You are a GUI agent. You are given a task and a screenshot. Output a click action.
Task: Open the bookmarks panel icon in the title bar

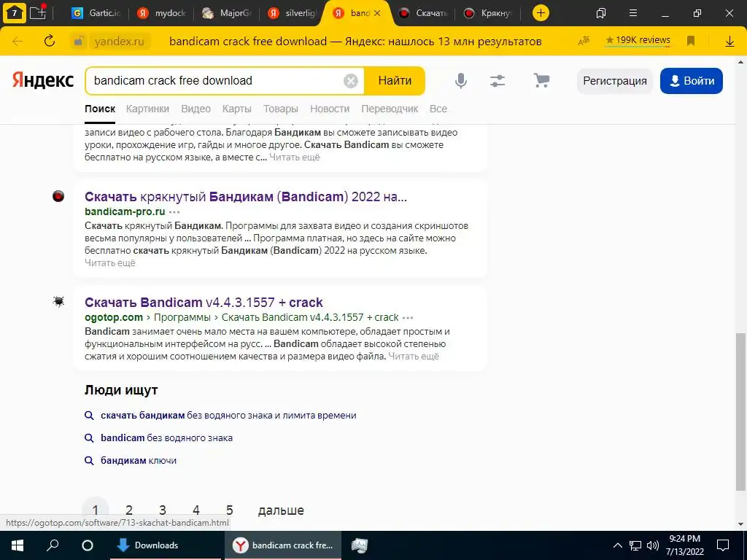click(601, 13)
